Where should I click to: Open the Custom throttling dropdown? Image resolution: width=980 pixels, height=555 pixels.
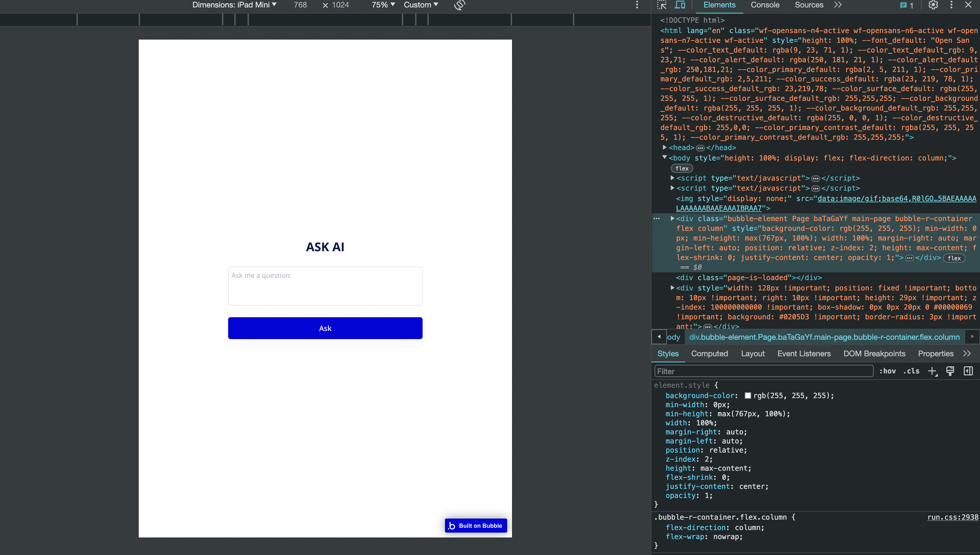tap(421, 5)
